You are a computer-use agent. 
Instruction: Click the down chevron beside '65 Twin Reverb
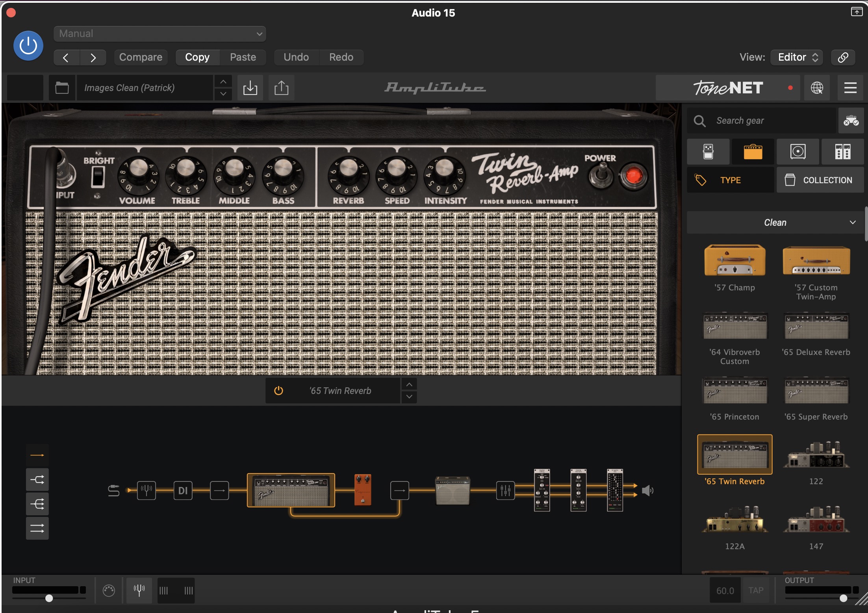(x=409, y=397)
